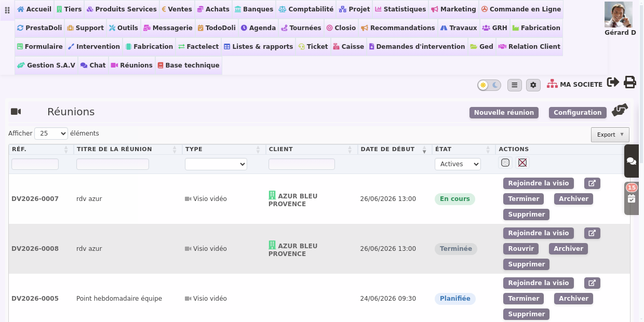Open the Ticket menu item
This screenshot has width=644, height=322.
313,47
